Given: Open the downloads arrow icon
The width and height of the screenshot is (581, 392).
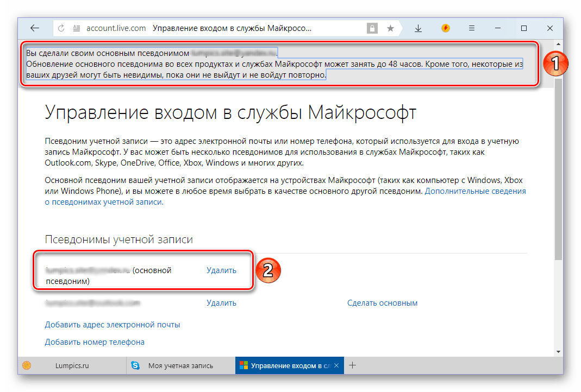Looking at the screenshot, I should [418, 28].
